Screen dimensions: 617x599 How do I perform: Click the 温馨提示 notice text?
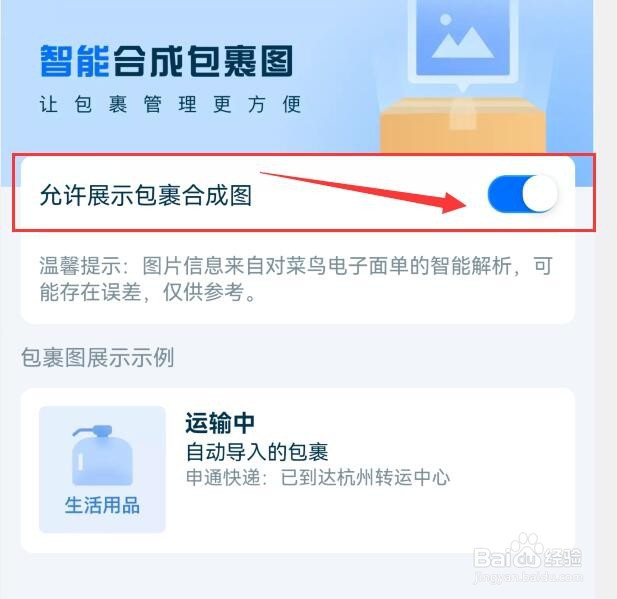pos(296,279)
